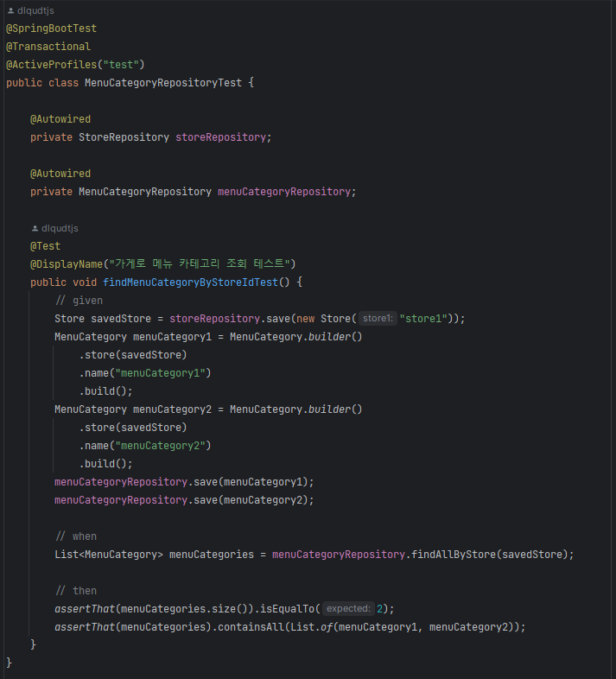Click .store(savedStore) under menuCategory1 builder

pos(133,355)
